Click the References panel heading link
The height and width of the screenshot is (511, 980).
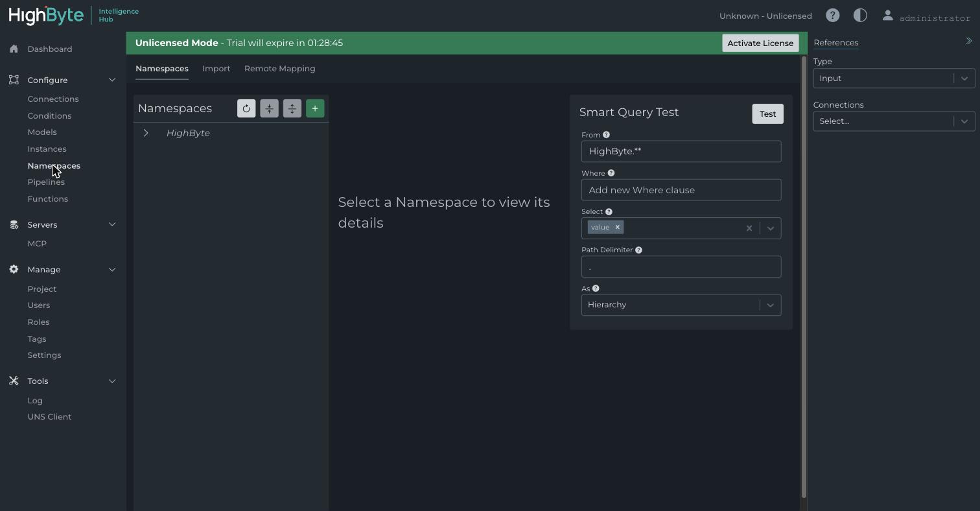(x=836, y=43)
